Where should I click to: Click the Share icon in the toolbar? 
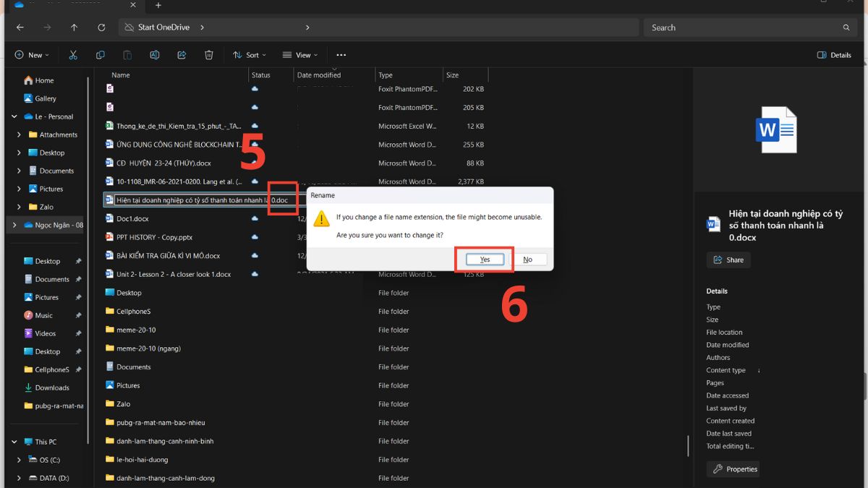coord(181,54)
